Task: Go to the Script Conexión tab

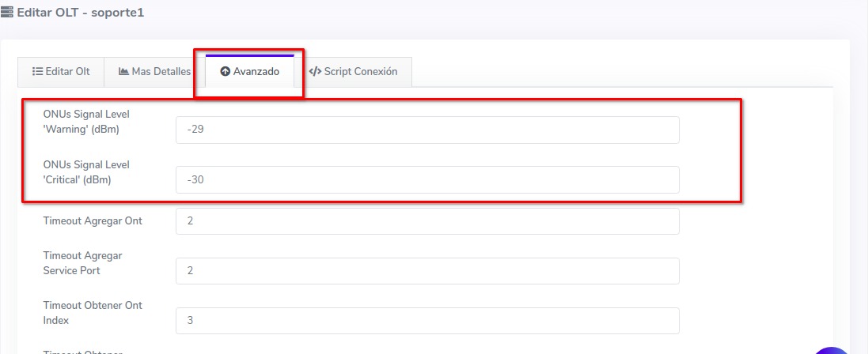Action: coord(353,71)
